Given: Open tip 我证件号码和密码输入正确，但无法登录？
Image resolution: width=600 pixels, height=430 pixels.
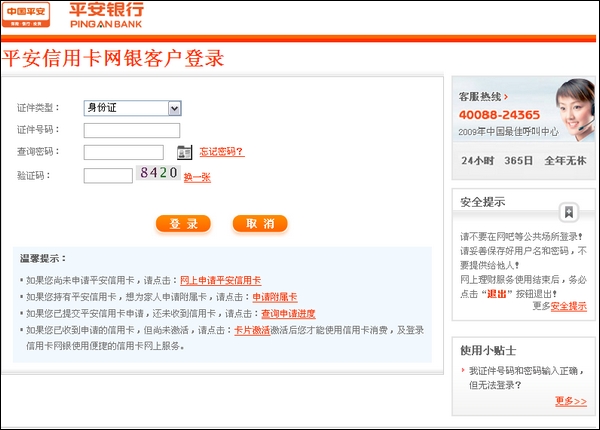Looking at the screenshot, I should pyautogui.click(x=526, y=378).
